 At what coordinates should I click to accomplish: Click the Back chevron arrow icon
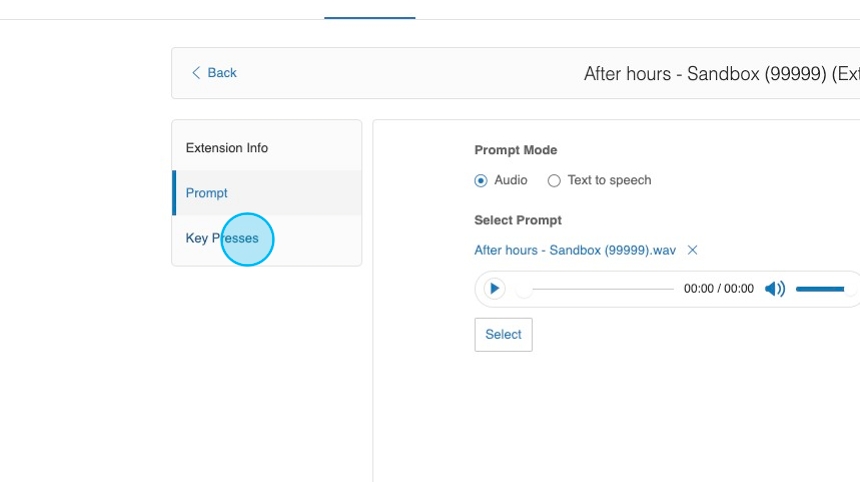(x=196, y=73)
